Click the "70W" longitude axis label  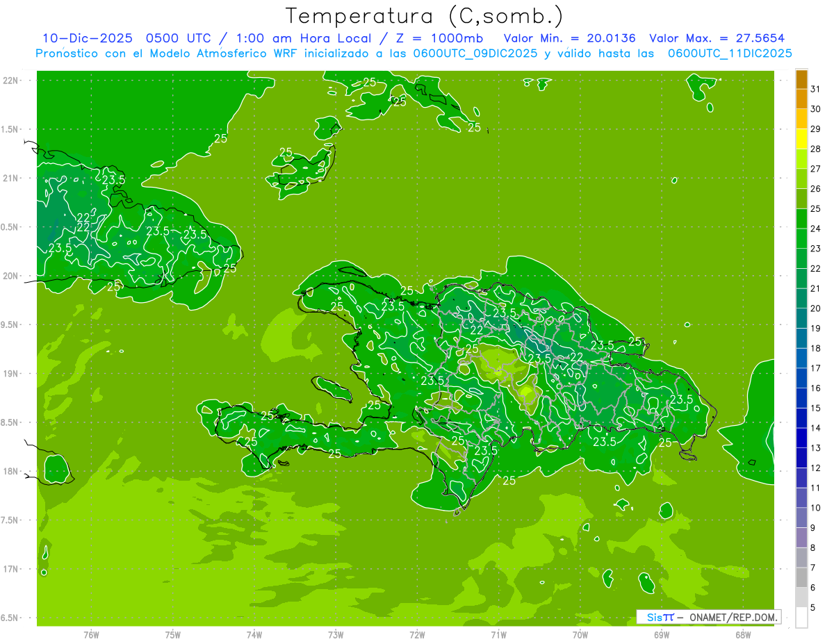[580, 636]
